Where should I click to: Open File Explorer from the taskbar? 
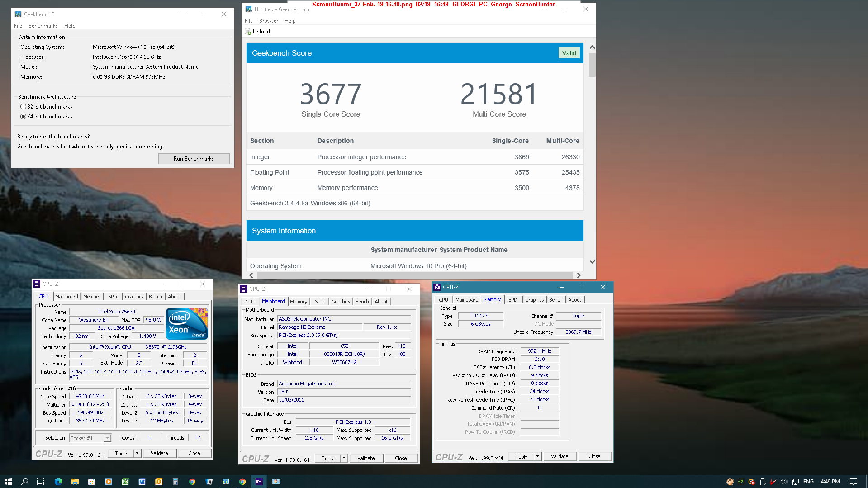tap(75, 481)
